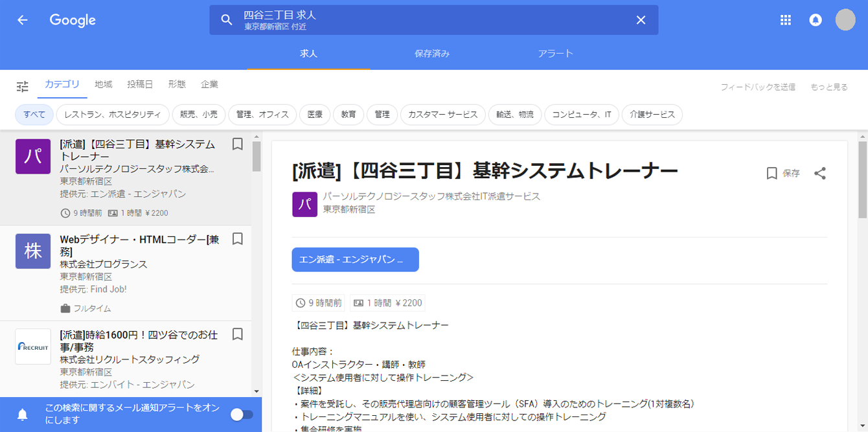Switch to the 保存済み tab

[432, 54]
